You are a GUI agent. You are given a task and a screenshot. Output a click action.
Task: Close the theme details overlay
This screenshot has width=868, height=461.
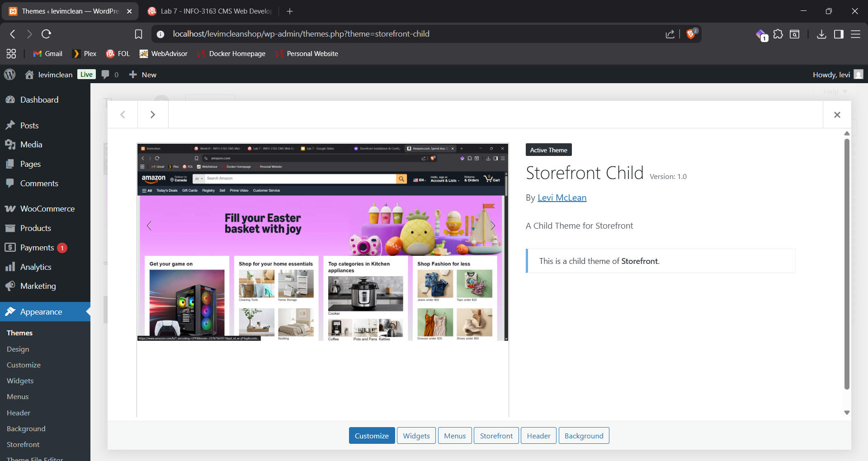(837, 115)
